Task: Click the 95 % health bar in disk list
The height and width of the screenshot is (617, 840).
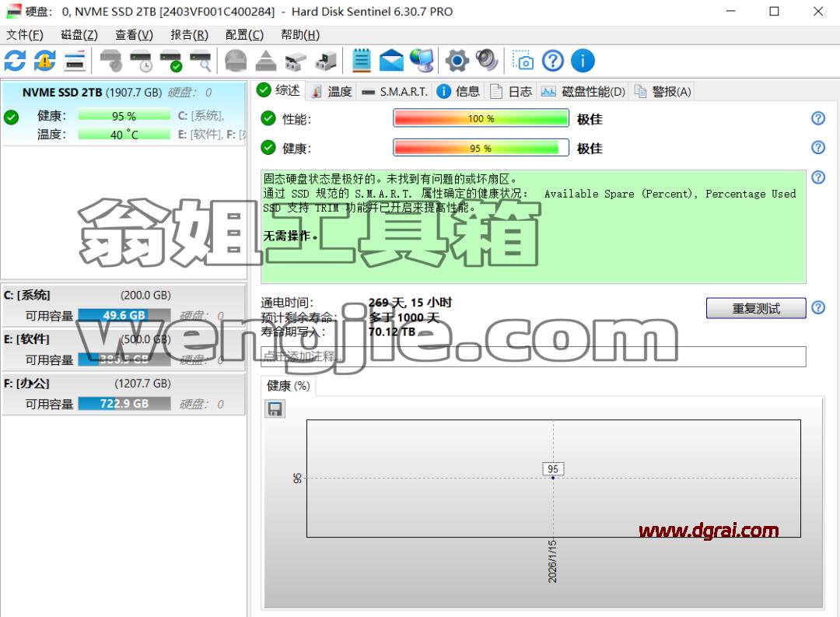Action: 124,116
